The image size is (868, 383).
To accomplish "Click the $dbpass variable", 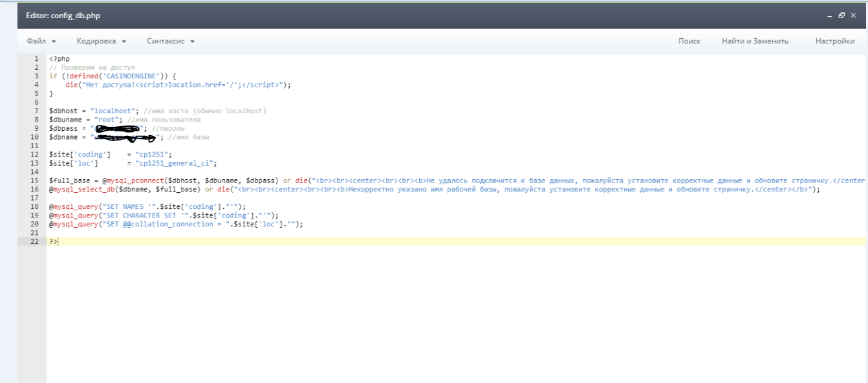I will pyautogui.click(x=63, y=128).
